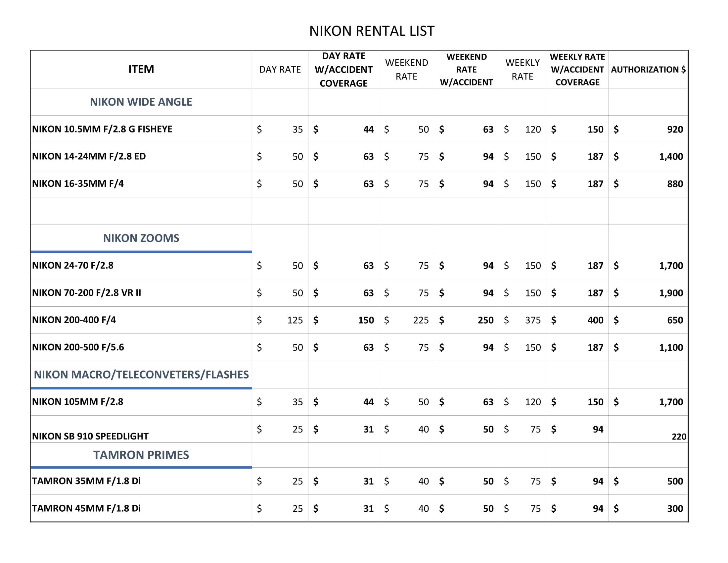Viewport: 728px width, 563px height.
Task: Click weekend rate 225 for NIKON 200-400
Action: point(421,320)
